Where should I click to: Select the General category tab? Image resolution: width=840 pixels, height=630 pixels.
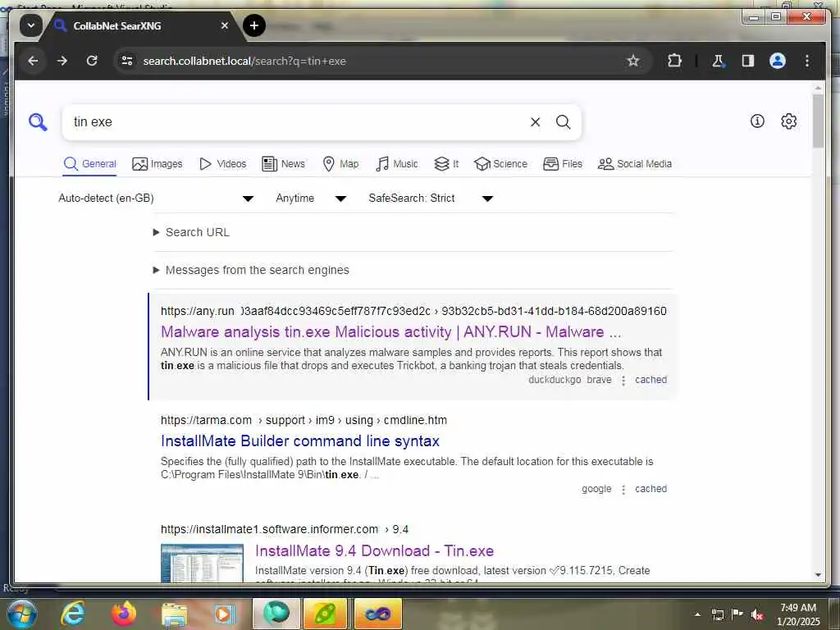coord(90,164)
